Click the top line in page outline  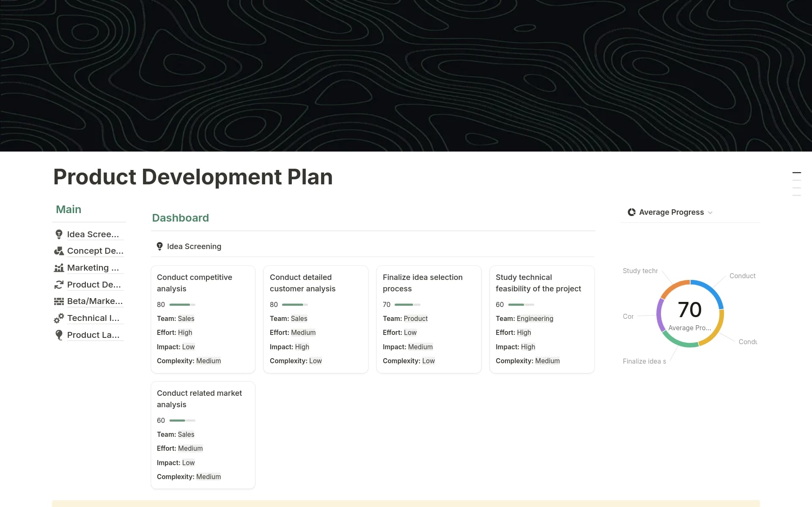796,173
